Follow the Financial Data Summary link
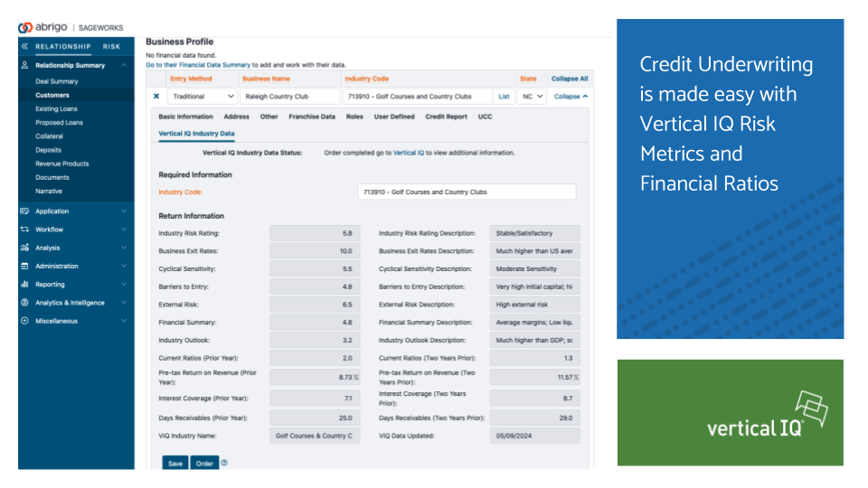868x488 pixels. point(198,65)
